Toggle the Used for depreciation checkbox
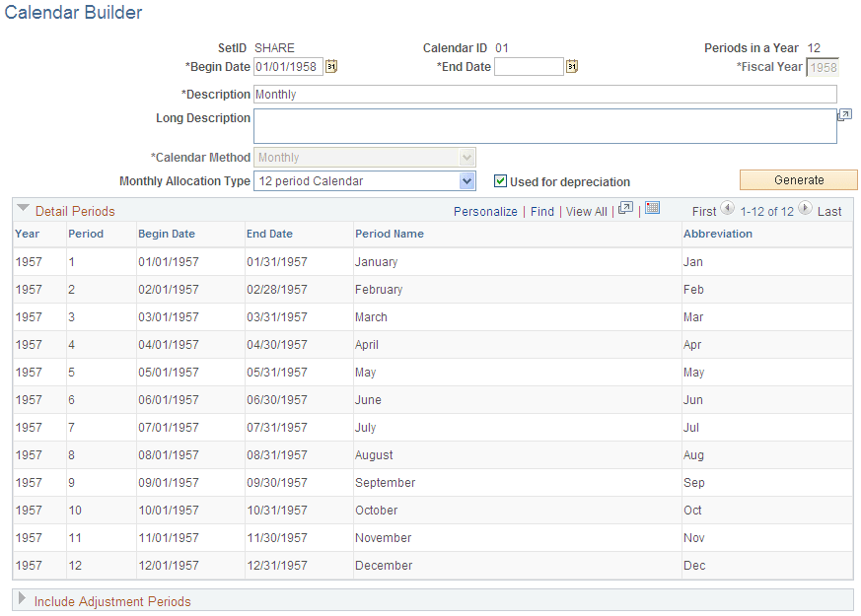 pos(501,180)
